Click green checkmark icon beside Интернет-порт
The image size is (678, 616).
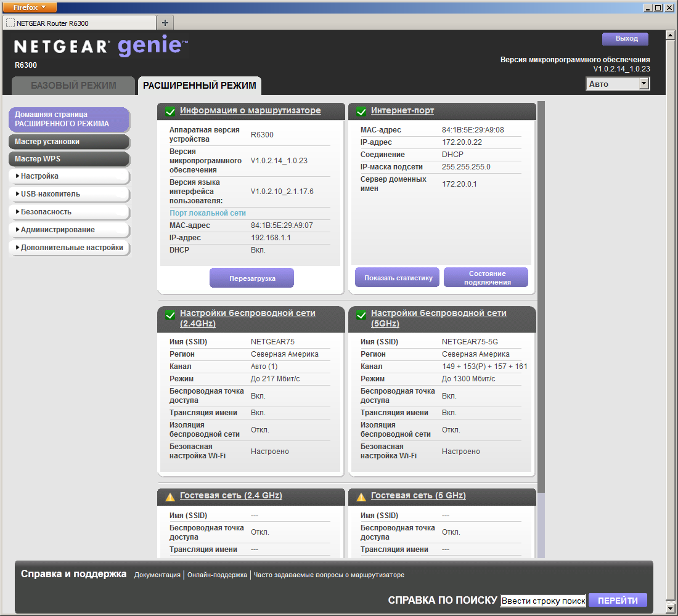pos(361,111)
